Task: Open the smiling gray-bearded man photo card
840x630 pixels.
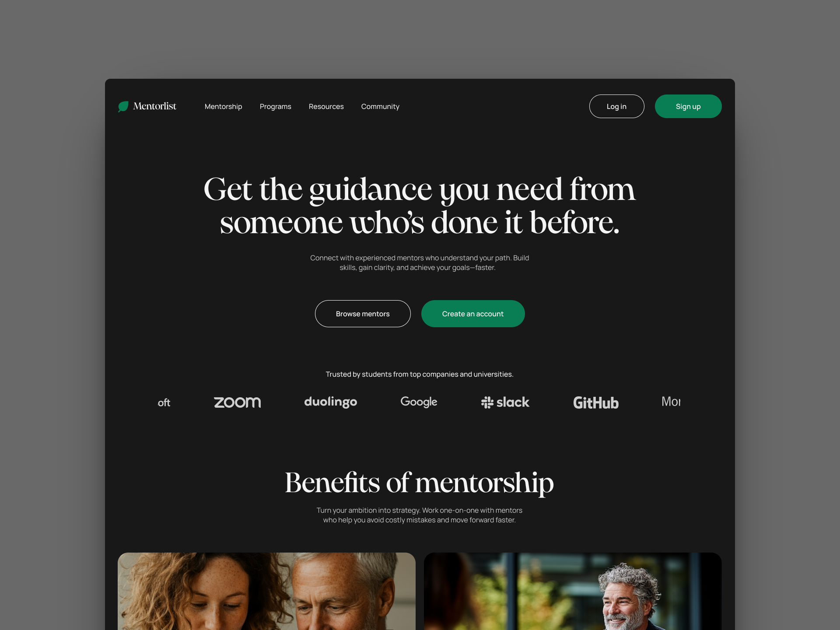Action: (x=573, y=591)
